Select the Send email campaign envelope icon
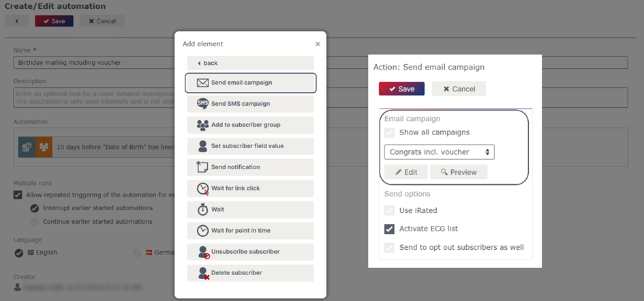The height and width of the screenshot is (301, 644). click(x=202, y=83)
